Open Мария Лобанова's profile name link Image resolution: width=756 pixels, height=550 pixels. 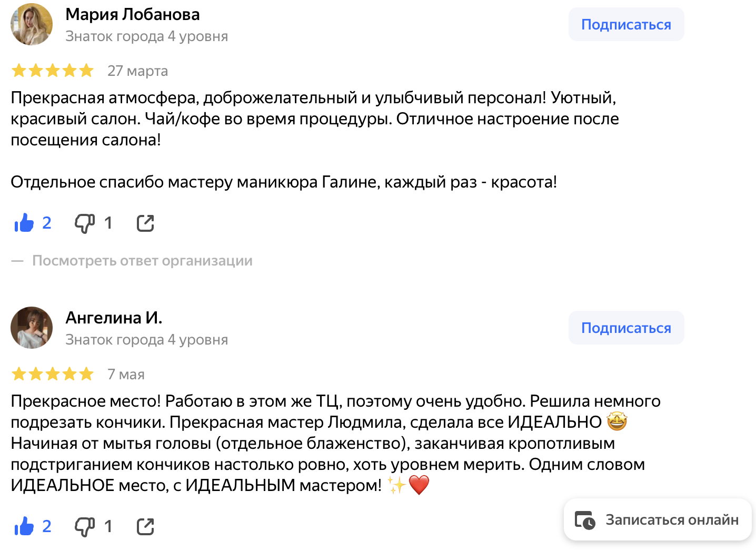133,15
